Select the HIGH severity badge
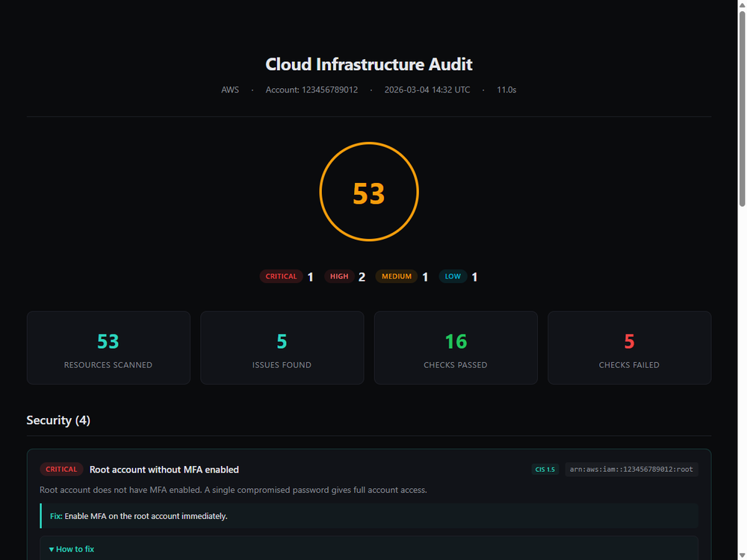 point(339,276)
